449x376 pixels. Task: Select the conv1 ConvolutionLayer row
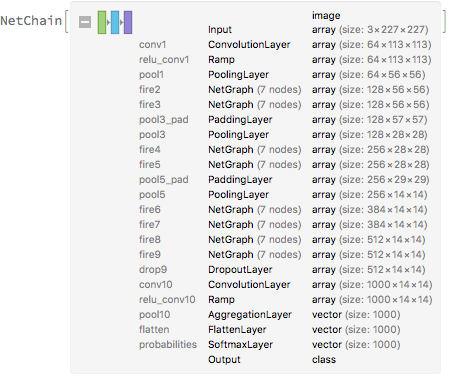click(x=285, y=45)
